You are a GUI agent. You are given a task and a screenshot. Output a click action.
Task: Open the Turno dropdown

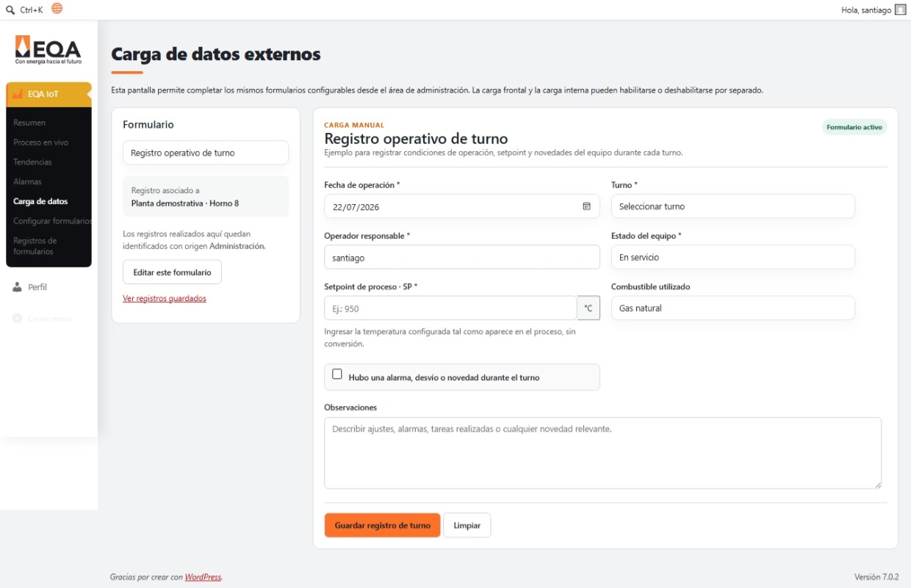[x=732, y=206]
